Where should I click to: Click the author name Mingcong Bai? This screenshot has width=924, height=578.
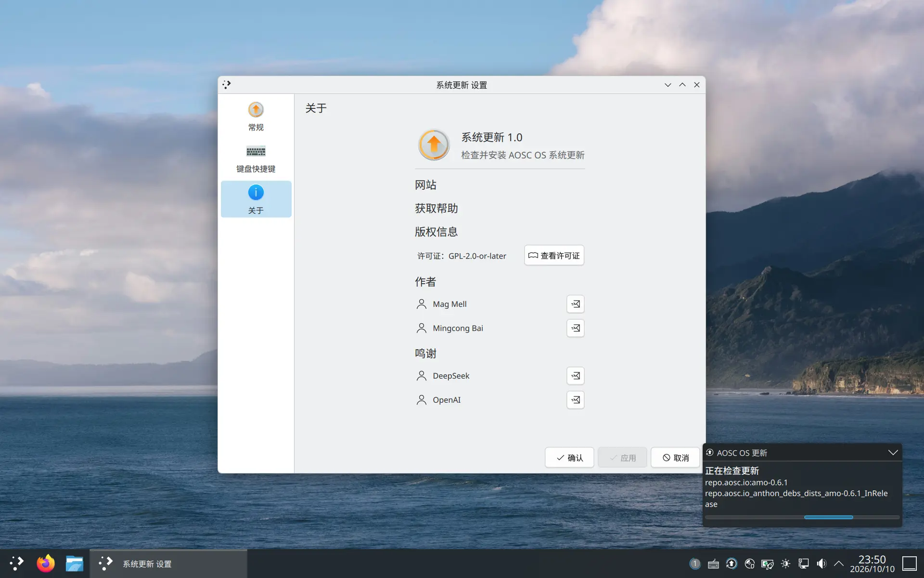tap(458, 328)
